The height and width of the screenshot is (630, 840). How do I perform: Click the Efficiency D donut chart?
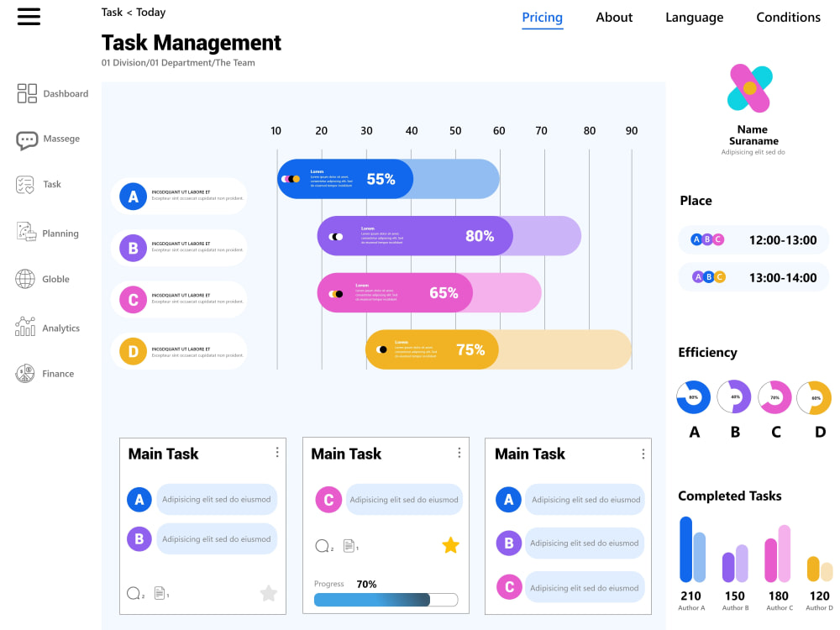coord(814,397)
